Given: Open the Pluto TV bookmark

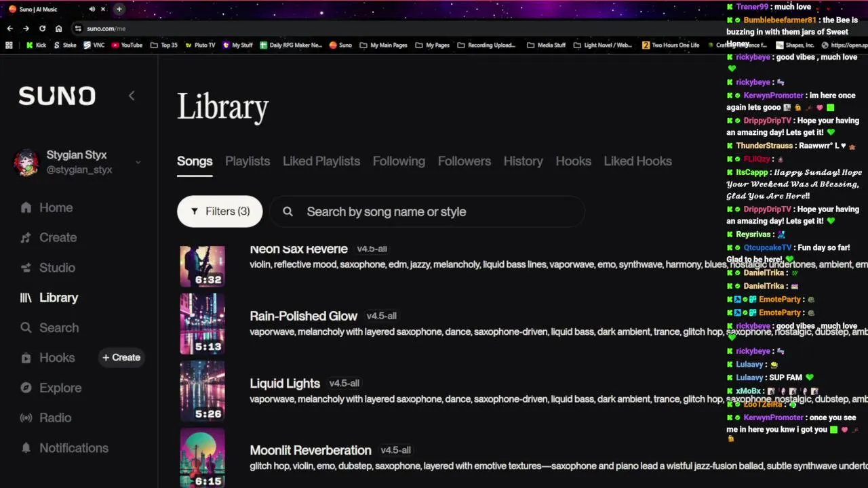Looking at the screenshot, I should pos(200,45).
